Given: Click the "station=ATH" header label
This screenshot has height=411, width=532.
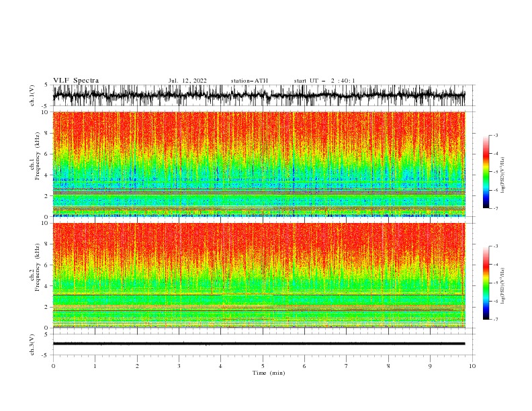Looking at the screenshot, I should coord(249,81).
